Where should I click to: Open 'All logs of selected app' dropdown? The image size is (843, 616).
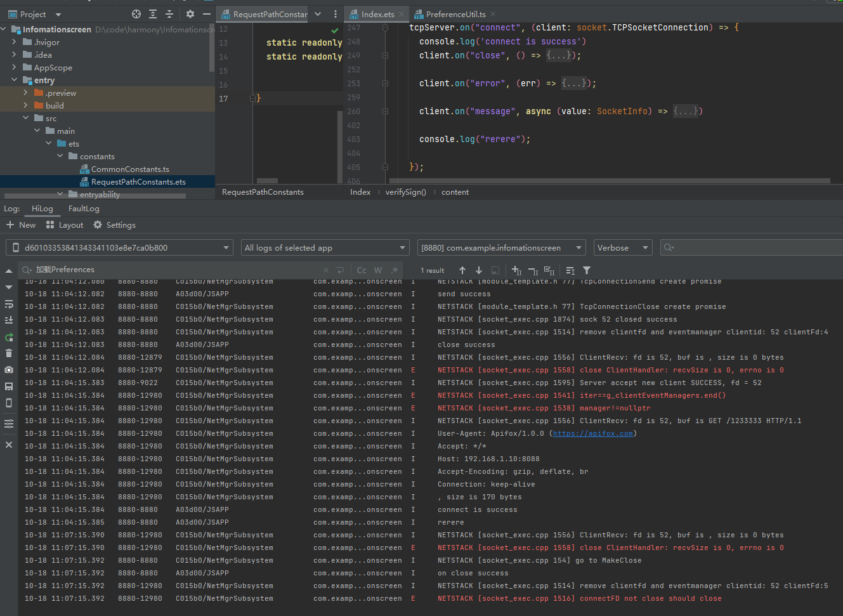(325, 247)
